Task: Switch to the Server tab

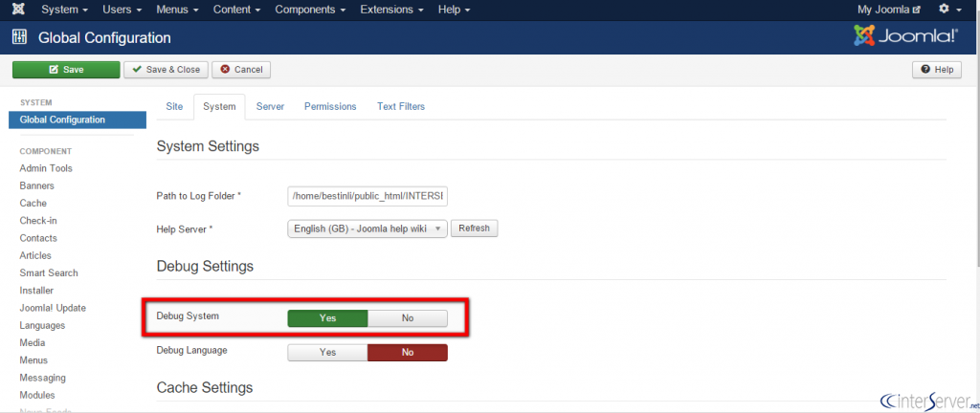Action: [270, 107]
